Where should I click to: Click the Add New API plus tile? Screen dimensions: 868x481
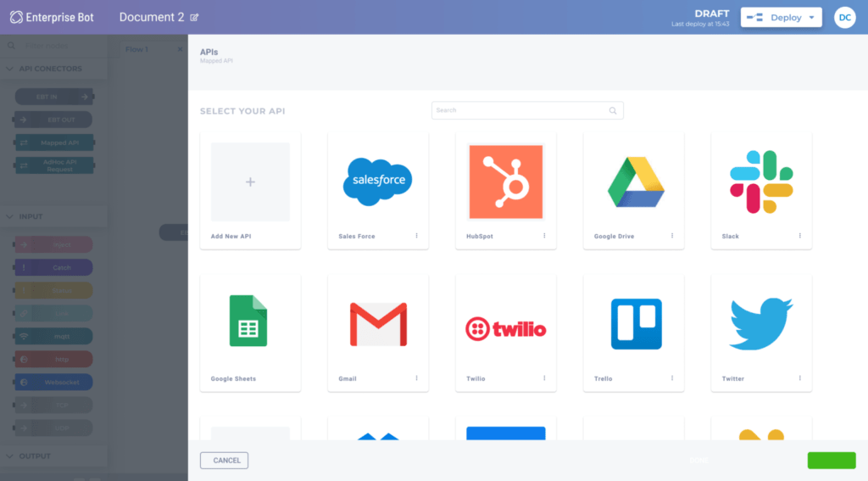(250, 182)
